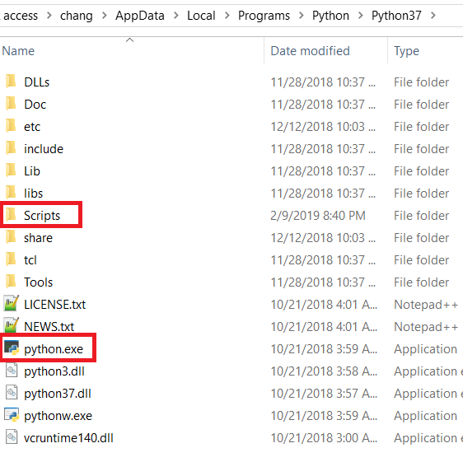Select the tcl folder icon

11,259
